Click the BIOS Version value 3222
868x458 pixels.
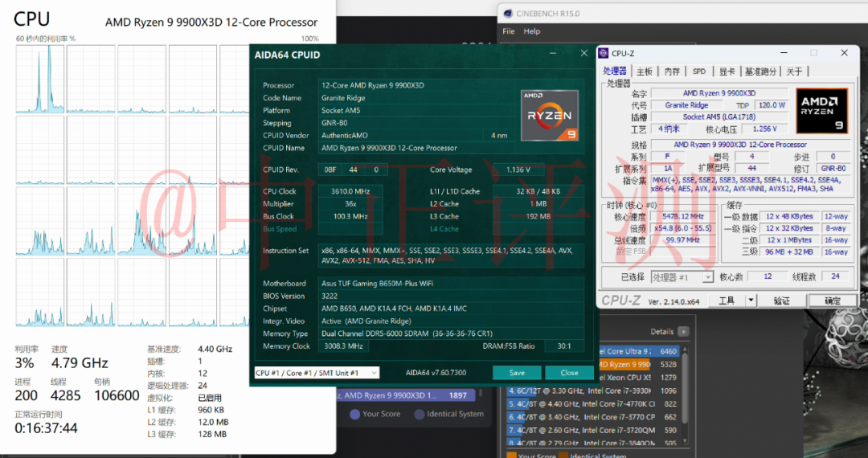(451, 296)
